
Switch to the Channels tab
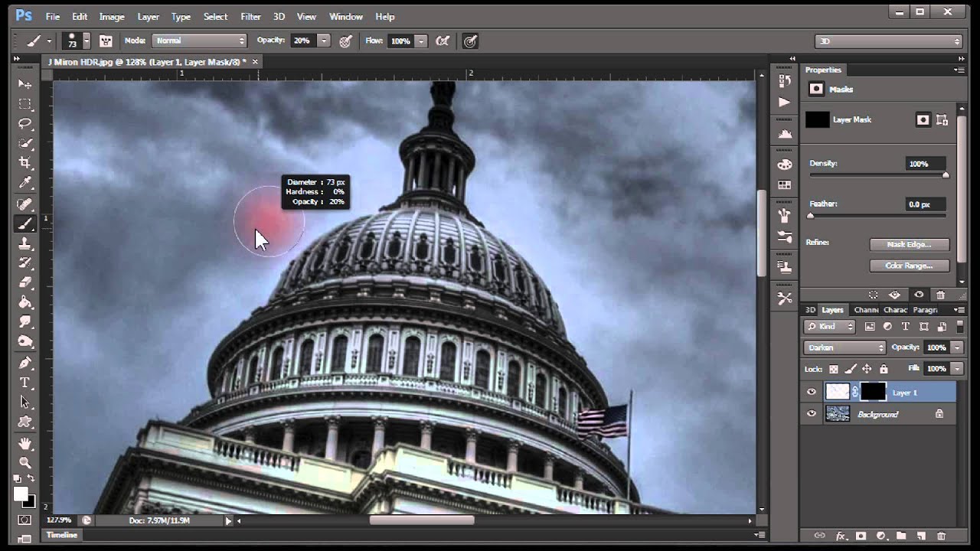click(866, 310)
